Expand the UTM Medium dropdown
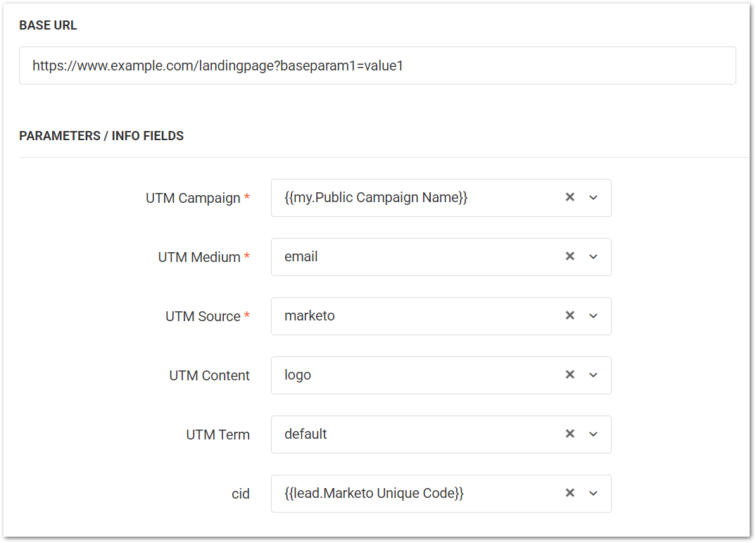This screenshot has width=756, height=543. point(593,257)
